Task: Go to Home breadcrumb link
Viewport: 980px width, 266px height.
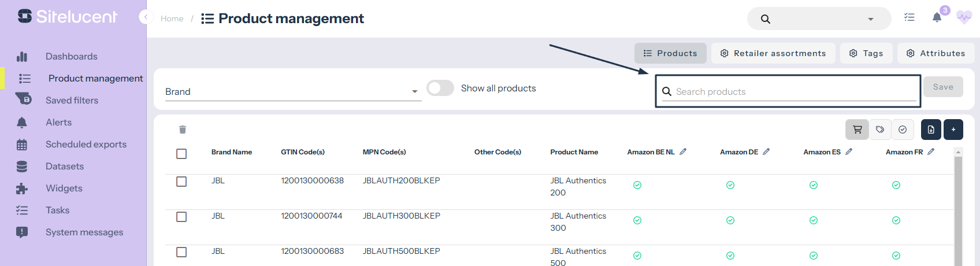Action: [172, 19]
